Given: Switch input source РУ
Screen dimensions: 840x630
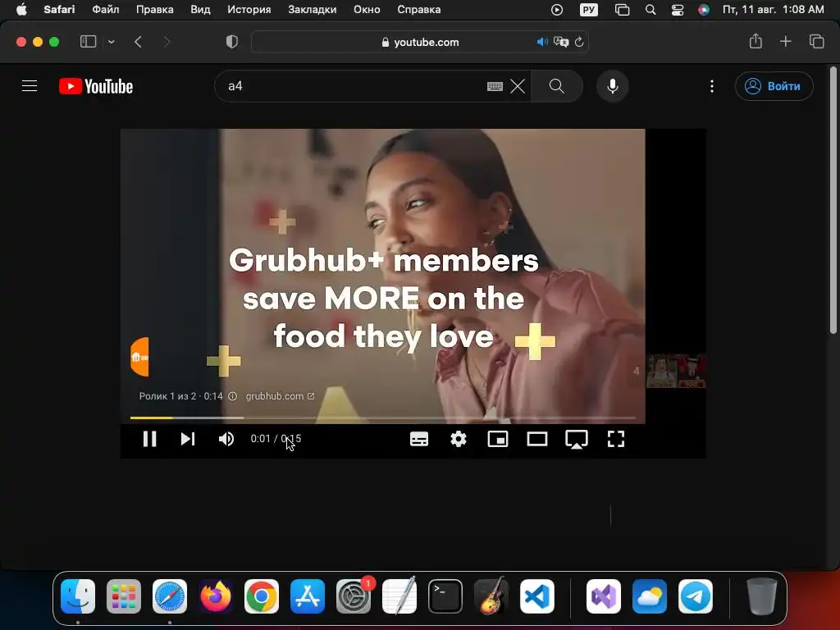Looking at the screenshot, I should click(x=589, y=10).
